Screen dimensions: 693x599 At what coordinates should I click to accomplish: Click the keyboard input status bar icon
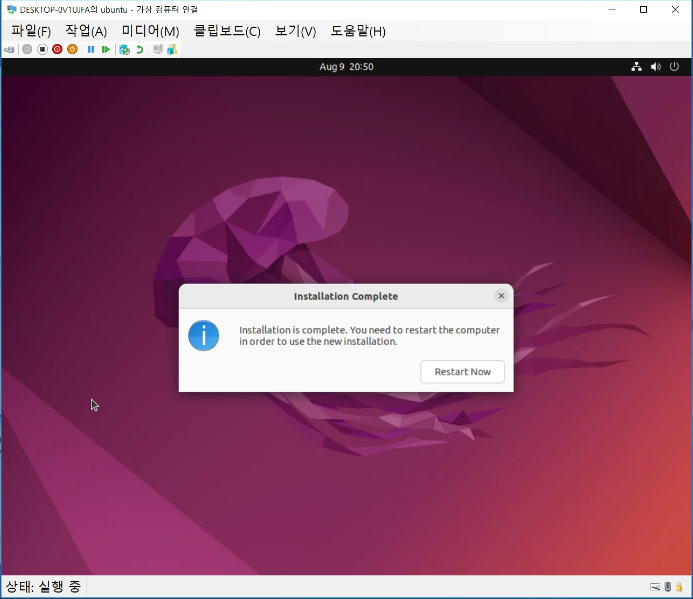[x=655, y=587]
